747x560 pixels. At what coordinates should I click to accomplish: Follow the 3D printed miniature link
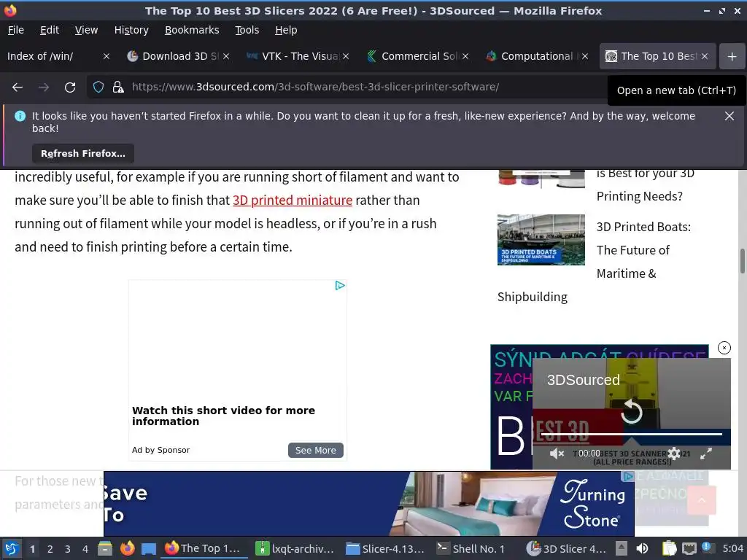293,201
